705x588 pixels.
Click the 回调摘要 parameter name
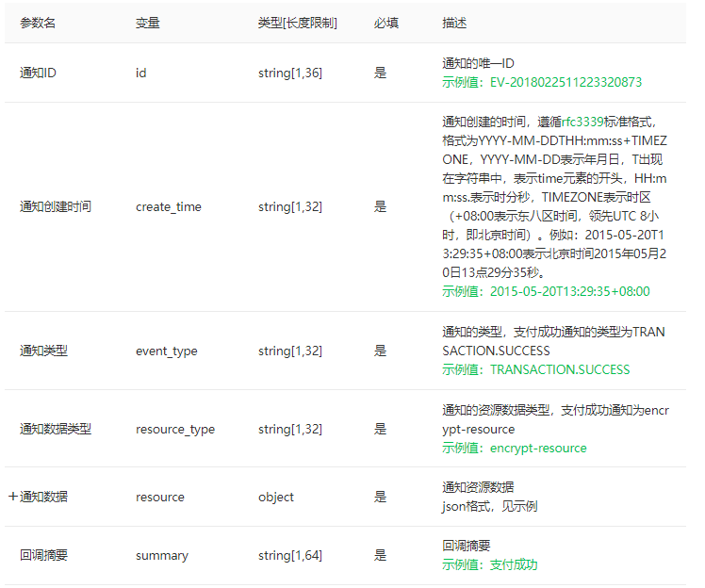[43, 555]
